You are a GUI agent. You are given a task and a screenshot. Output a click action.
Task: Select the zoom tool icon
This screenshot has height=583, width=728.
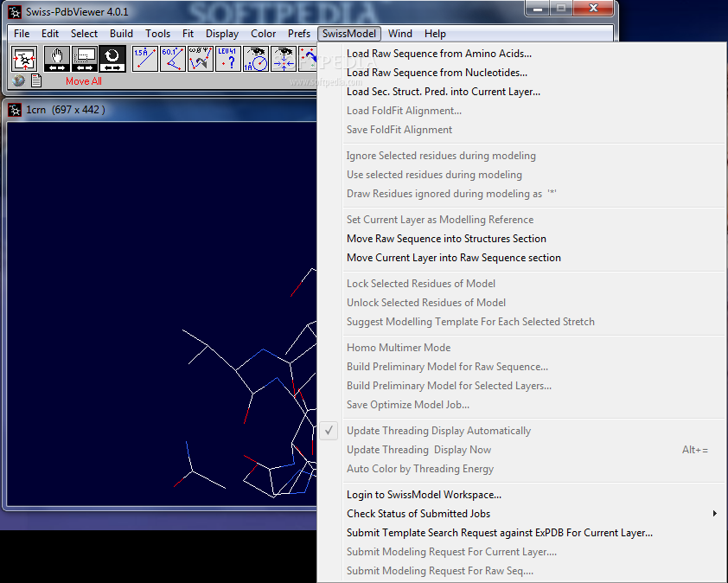(85, 59)
